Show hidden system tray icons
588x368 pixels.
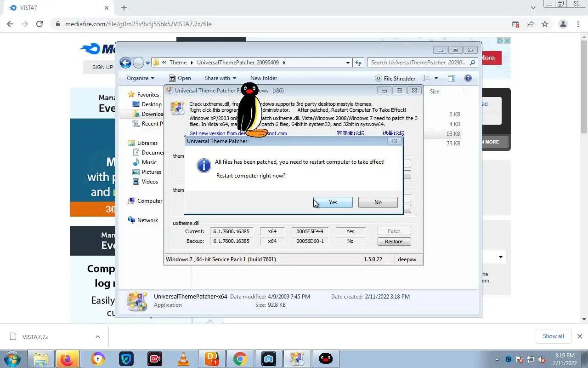click(x=497, y=359)
